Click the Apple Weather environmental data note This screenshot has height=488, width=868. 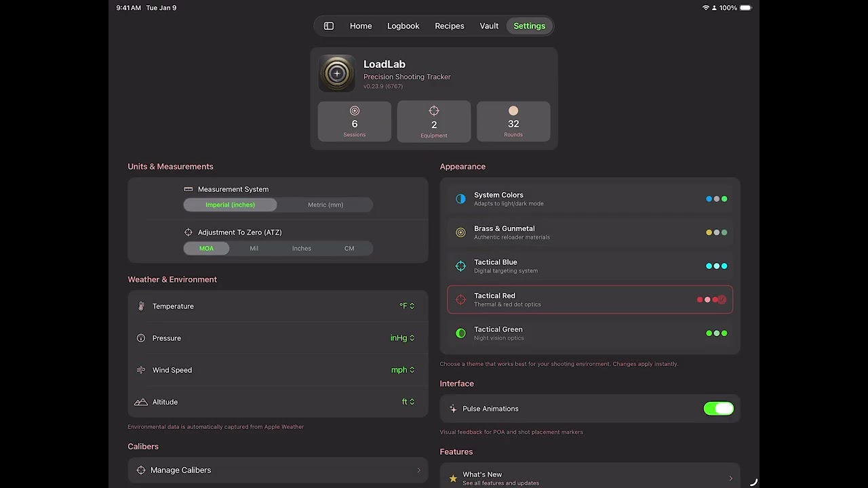coord(216,427)
